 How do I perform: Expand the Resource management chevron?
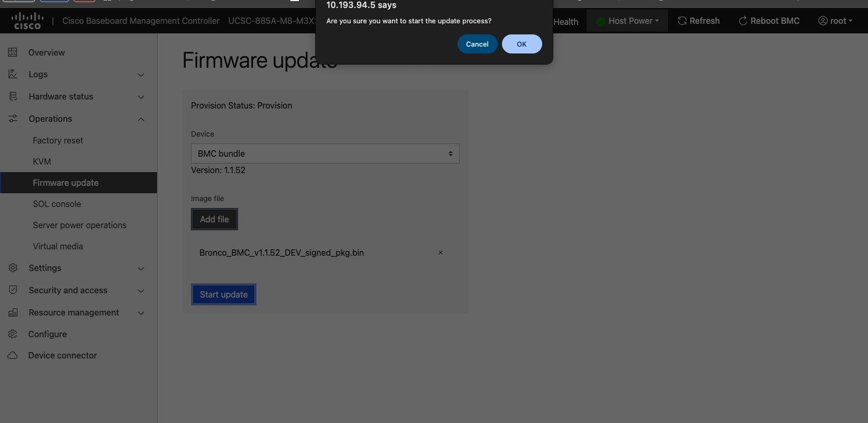[x=141, y=313]
